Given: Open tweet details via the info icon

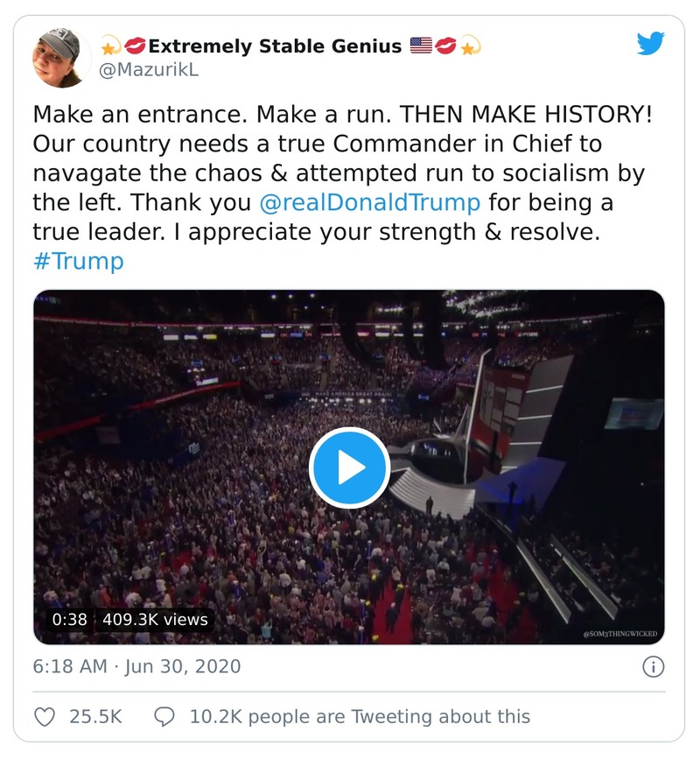Looking at the screenshot, I should coord(653,666).
